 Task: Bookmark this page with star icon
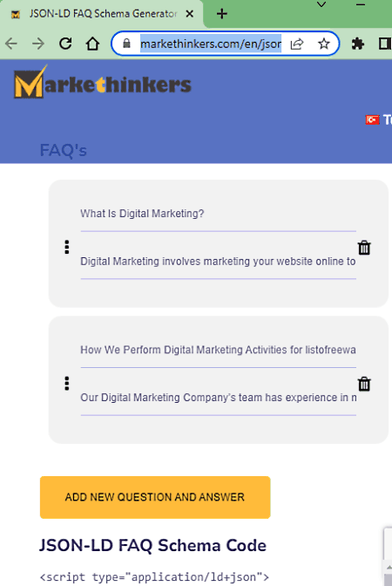click(x=324, y=44)
